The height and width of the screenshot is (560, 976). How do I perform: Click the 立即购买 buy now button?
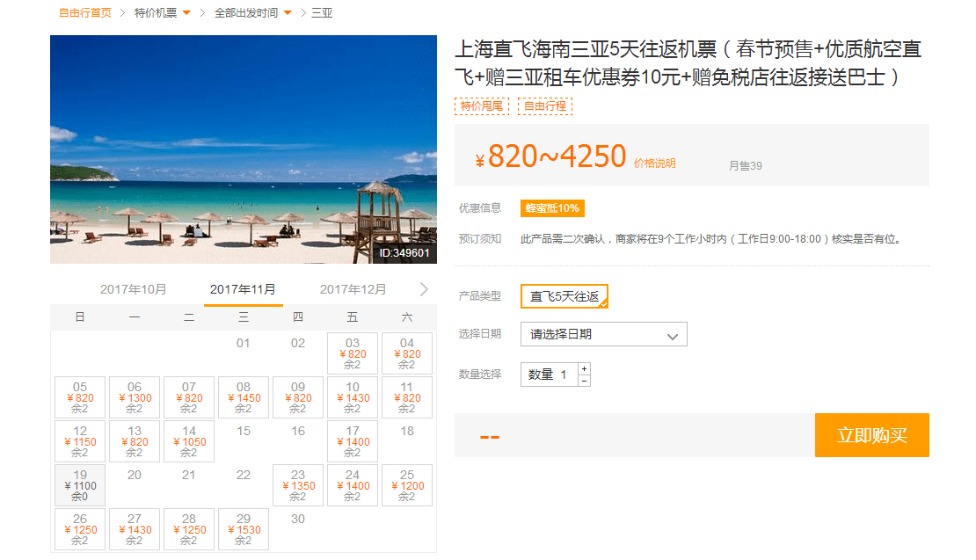(872, 435)
